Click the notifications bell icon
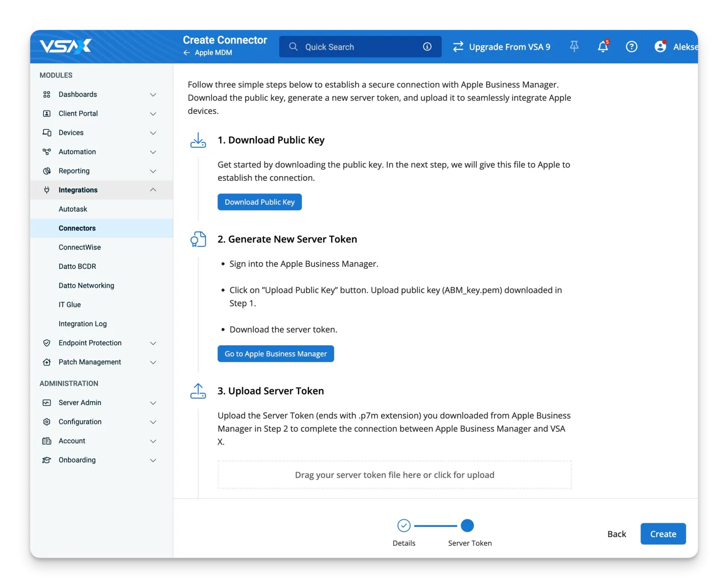Image resolution: width=728 pixels, height=588 pixels. point(603,47)
